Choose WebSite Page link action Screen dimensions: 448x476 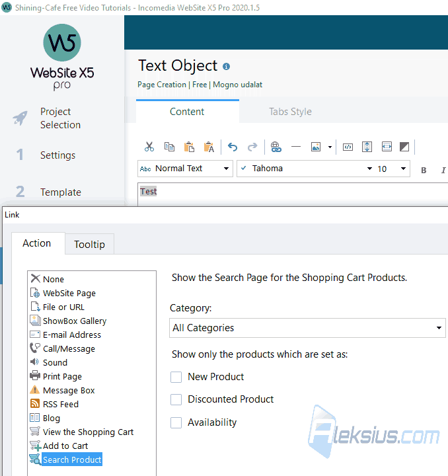pyautogui.click(x=63, y=293)
